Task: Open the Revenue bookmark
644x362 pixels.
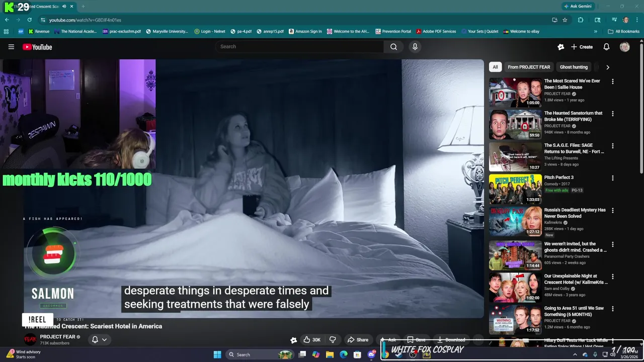Action: (x=39, y=31)
